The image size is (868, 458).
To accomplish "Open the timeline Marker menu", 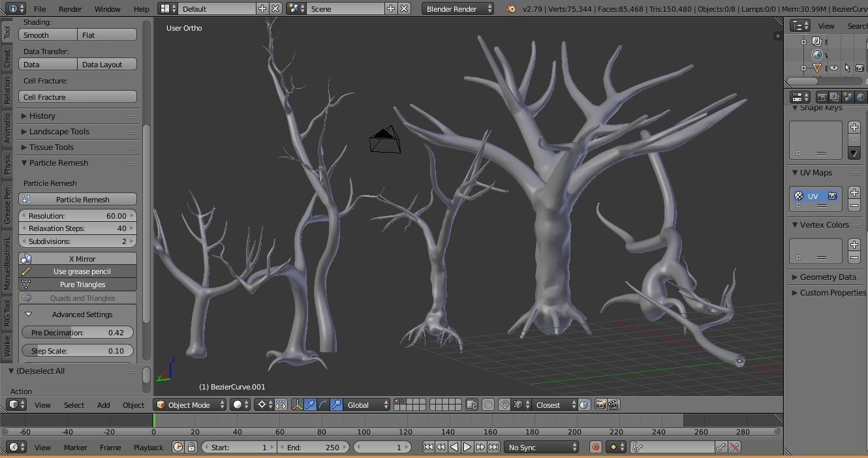I will tap(75, 448).
